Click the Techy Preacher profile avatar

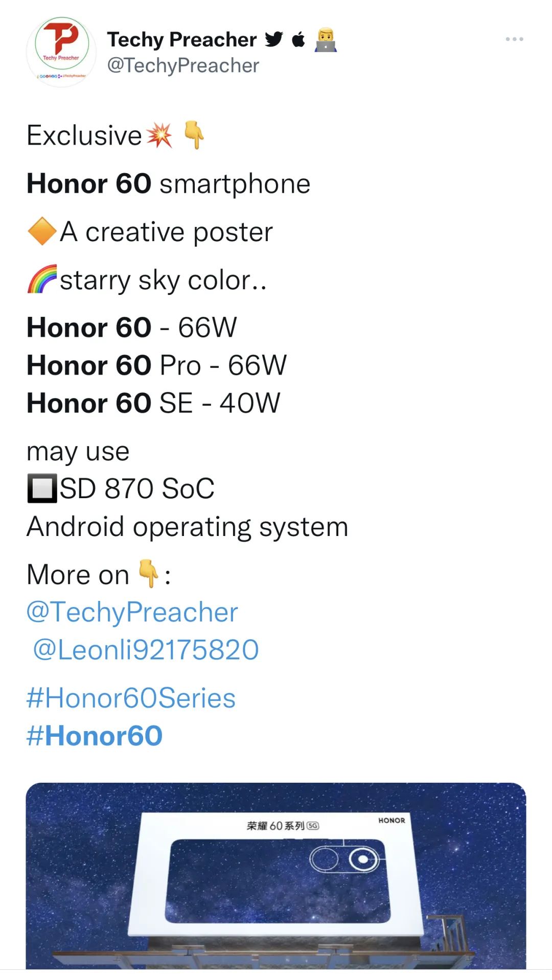click(61, 52)
